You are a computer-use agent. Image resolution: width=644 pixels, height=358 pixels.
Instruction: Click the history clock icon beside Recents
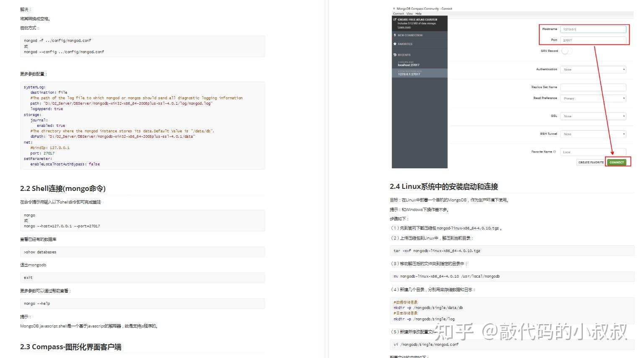tap(394, 55)
